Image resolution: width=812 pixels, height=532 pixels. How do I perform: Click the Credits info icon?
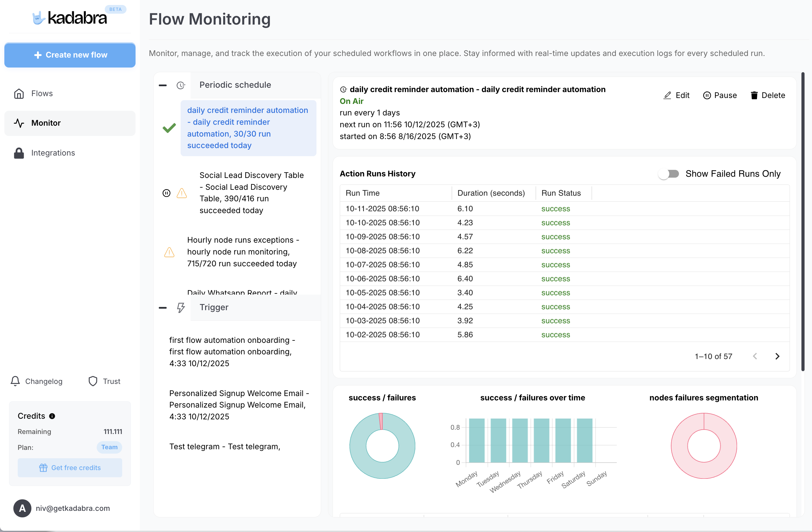click(x=52, y=416)
